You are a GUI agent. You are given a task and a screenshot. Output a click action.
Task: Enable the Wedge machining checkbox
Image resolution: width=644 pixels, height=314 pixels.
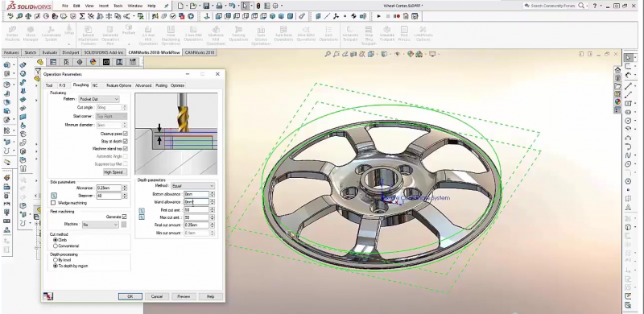click(x=53, y=203)
